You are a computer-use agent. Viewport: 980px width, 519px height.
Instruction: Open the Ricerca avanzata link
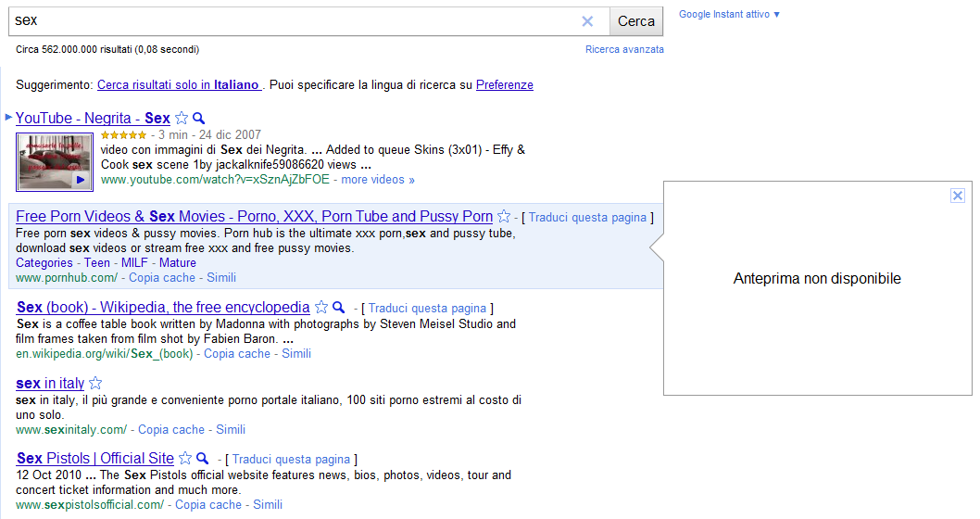624,49
